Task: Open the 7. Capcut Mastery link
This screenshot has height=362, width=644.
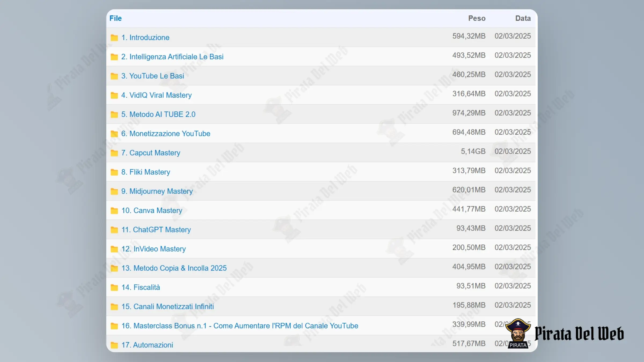Action: coord(151,153)
